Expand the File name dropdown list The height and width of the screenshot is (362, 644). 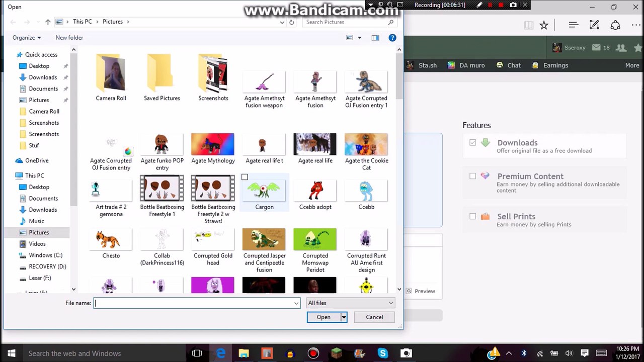(296, 303)
